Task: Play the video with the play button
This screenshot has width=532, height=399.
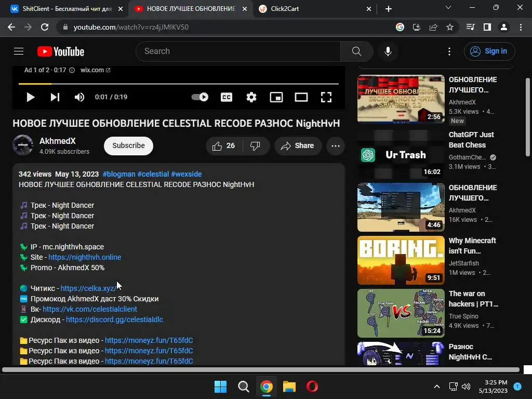Action: tap(30, 97)
